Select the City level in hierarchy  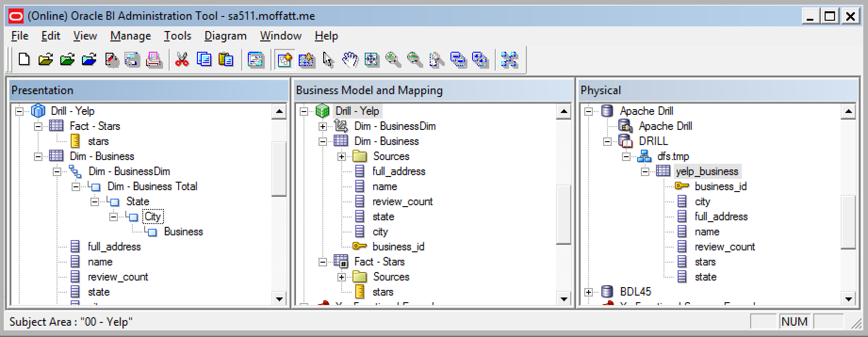153,217
